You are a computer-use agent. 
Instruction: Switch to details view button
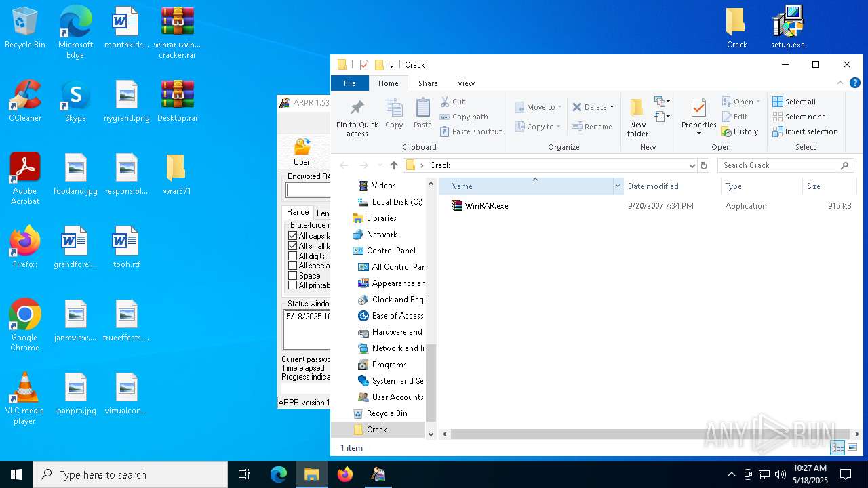[x=837, y=447]
